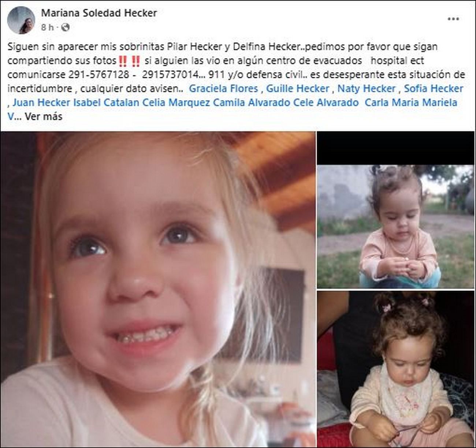Open tagged profile Juan Hecker
The width and height of the screenshot is (476, 448).
(x=41, y=102)
